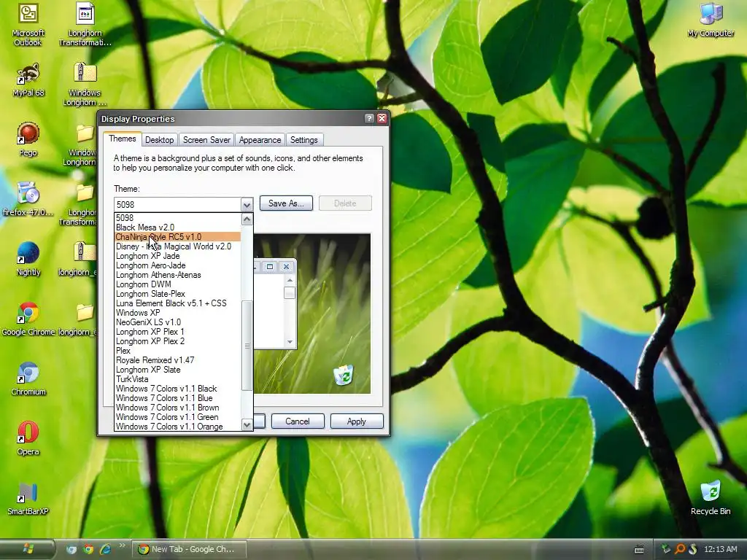Choose the Longhorn Slate-Plex theme
Viewport: 747px width, 560px height.
pos(178,294)
